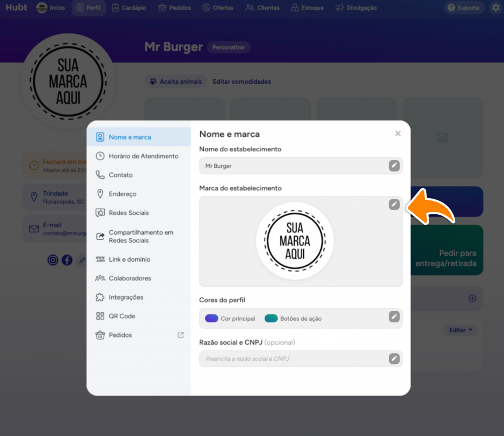This screenshot has height=436, width=504.
Task: Open Redes Sociais settings
Action: pos(138,213)
